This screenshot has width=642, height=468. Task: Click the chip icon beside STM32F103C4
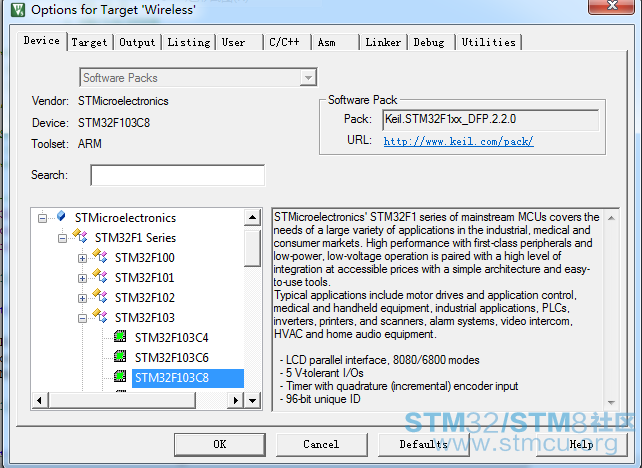(x=120, y=336)
